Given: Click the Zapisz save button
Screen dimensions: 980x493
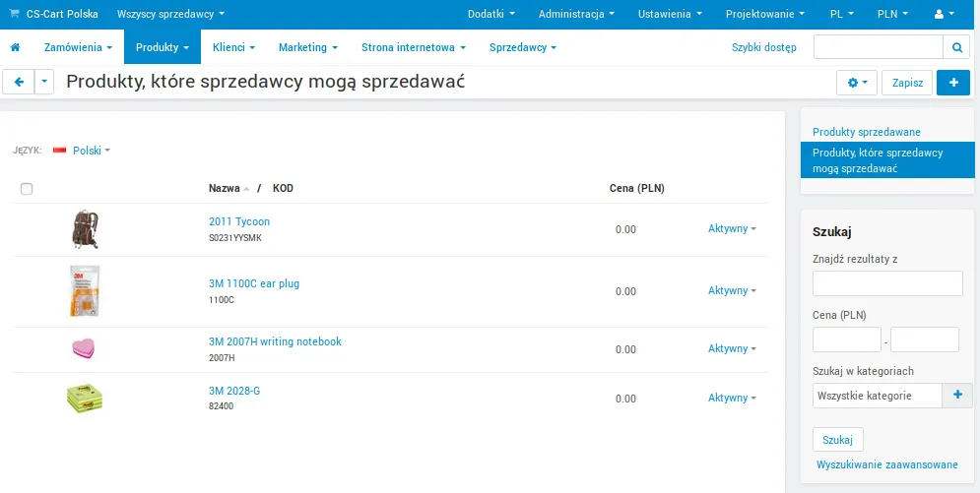Looking at the screenshot, I should (x=907, y=83).
